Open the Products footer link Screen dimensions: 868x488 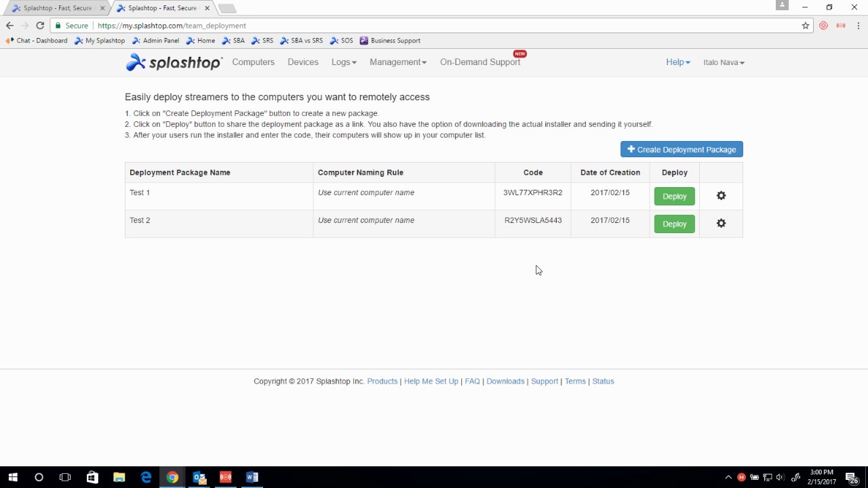coord(382,382)
